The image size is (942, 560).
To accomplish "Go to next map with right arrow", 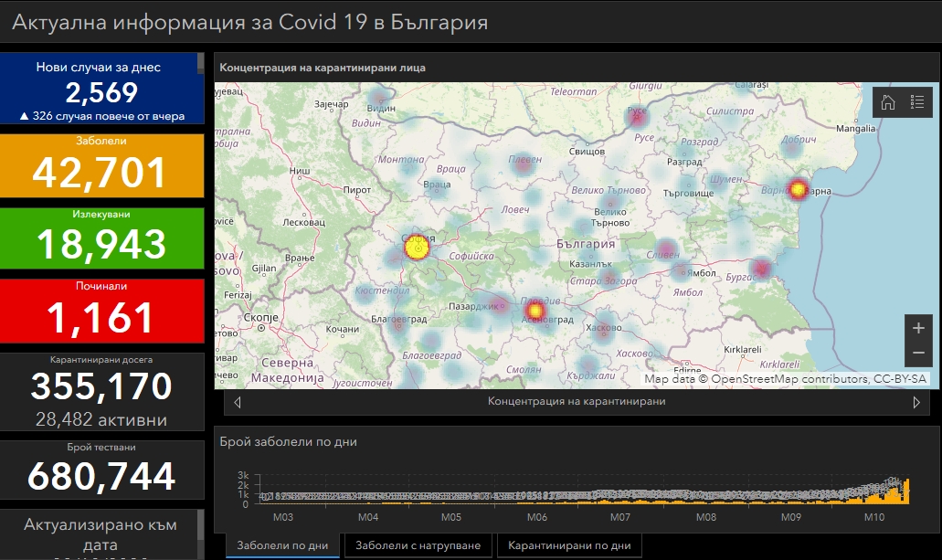I will (x=916, y=402).
